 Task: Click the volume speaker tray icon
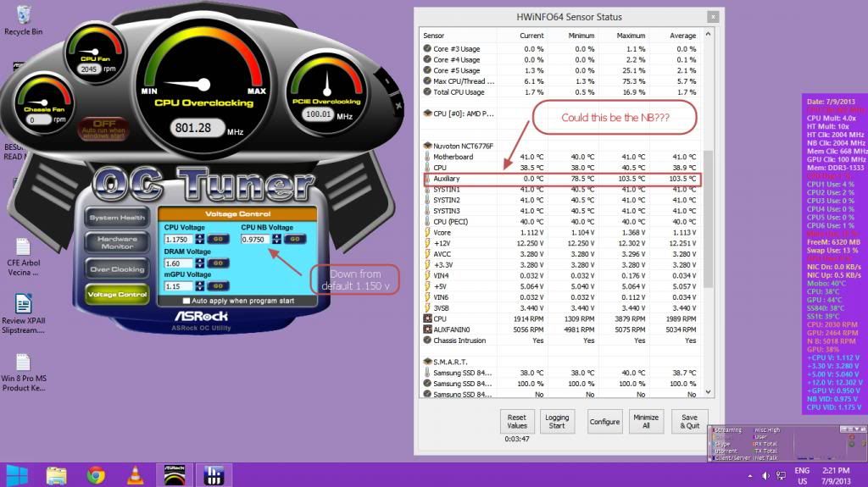[766, 475]
